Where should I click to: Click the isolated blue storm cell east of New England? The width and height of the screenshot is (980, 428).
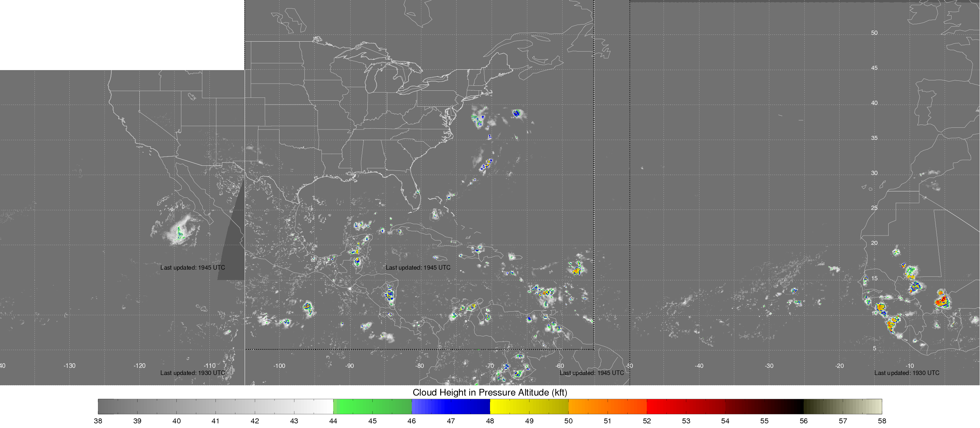[516, 113]
